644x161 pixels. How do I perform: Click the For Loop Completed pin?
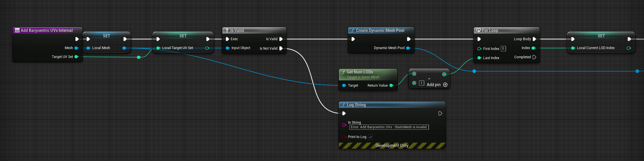click(534, 57)
